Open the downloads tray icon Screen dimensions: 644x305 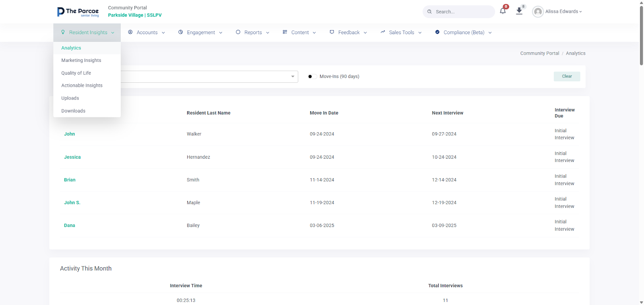tap(519, 11)
